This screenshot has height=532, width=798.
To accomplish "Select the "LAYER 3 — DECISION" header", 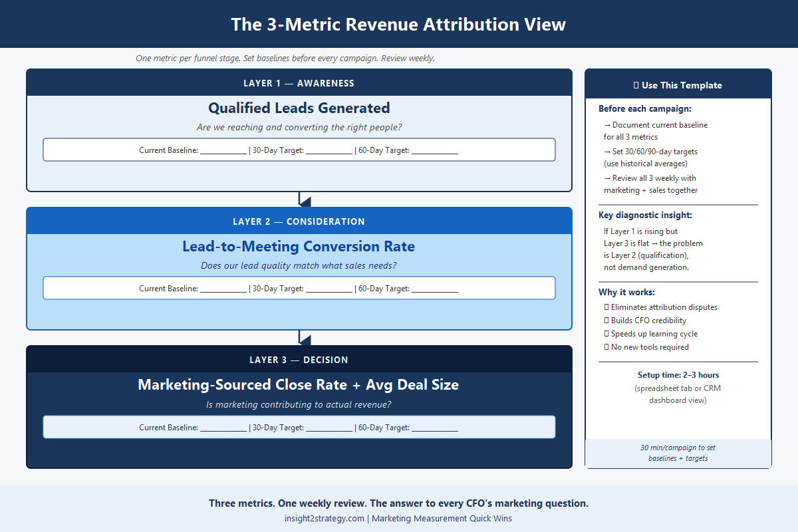I will point(299,360).
